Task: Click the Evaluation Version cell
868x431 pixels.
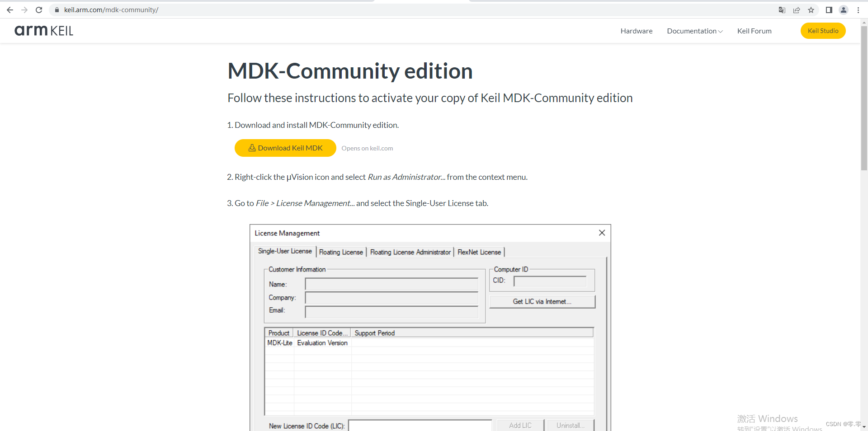Action: (322, 343)
